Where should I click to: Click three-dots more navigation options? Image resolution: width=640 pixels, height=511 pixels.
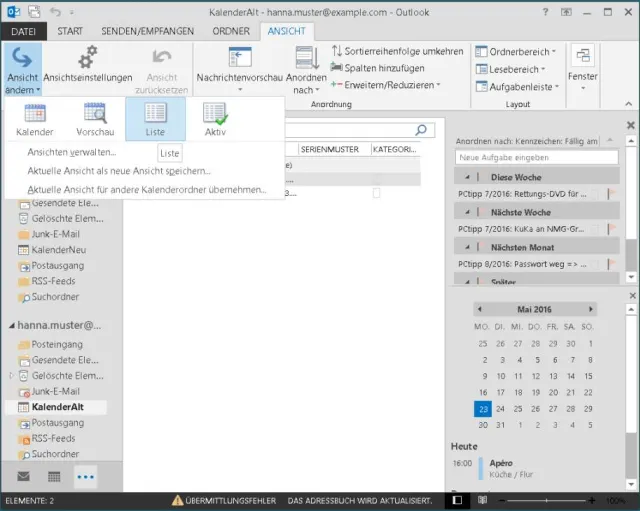tap(86, 476)
